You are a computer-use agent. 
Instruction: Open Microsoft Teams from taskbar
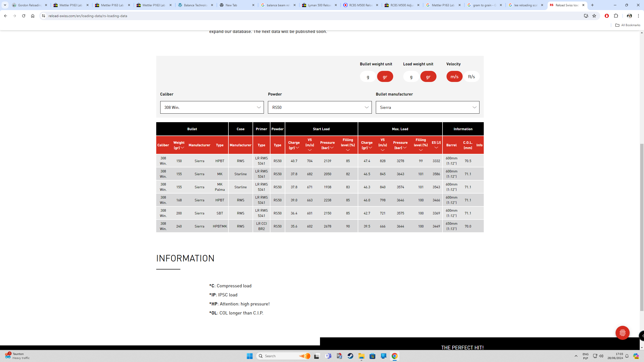[x=328, y=356]
